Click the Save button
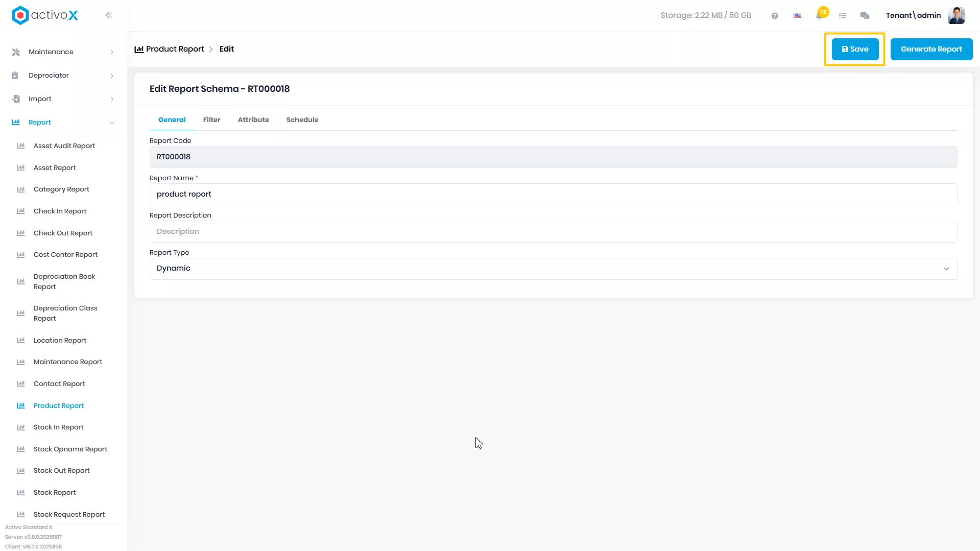This screenshot has height=551, width=980. (x=855, y=49)
